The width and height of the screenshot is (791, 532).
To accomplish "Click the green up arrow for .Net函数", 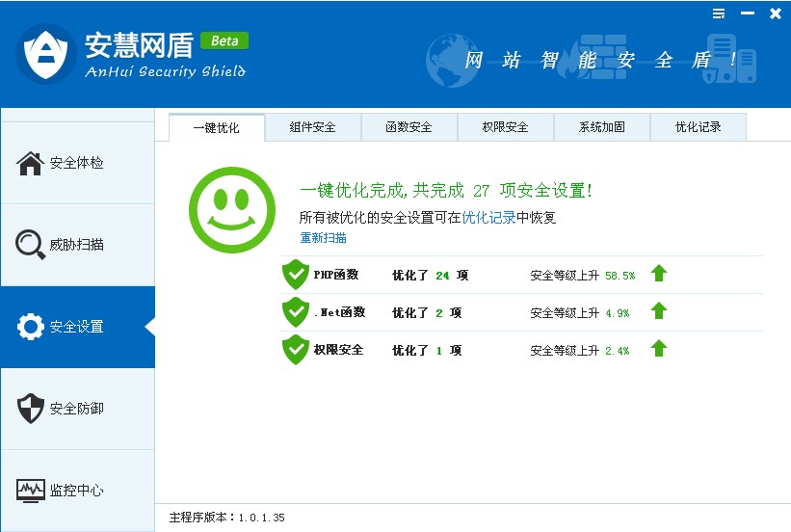I will (659, 311).
